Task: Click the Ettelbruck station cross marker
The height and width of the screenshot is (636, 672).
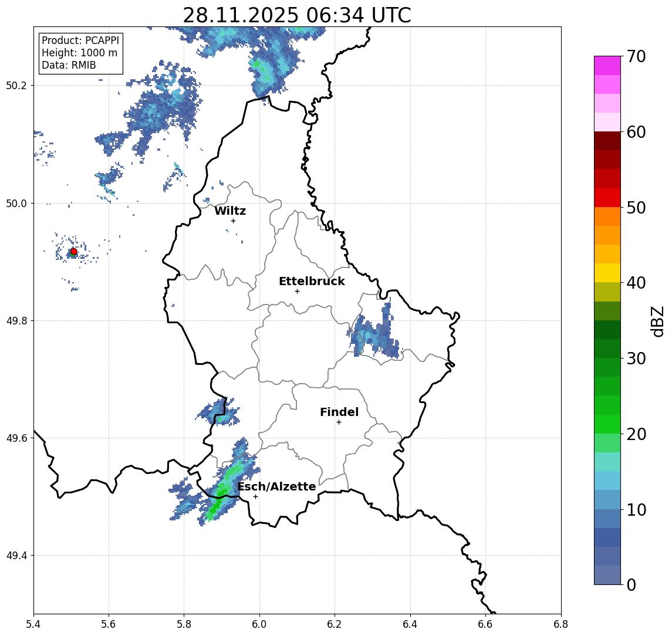Action: 297,292
